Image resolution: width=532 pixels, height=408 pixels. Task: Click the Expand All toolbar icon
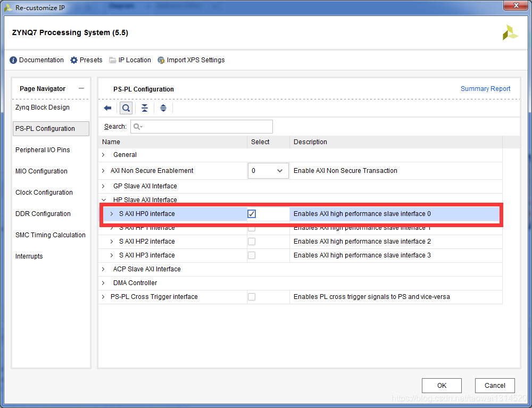[x=163, y=108]
